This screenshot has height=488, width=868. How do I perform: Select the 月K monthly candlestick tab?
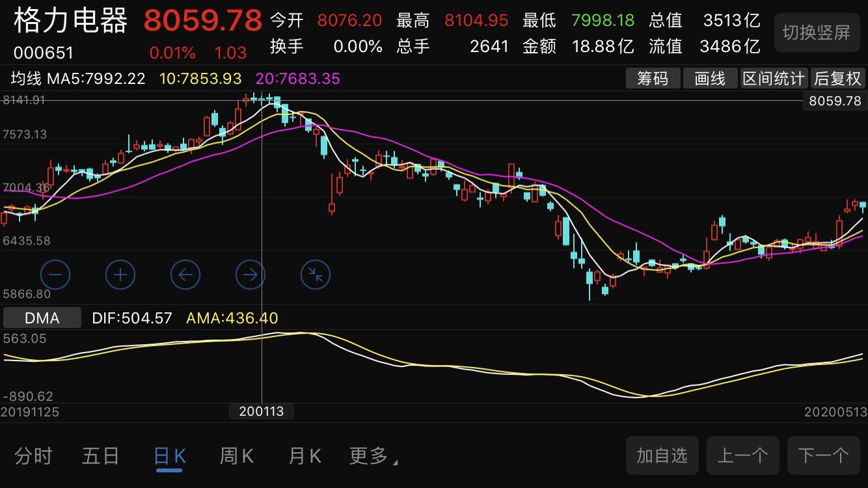305,456
